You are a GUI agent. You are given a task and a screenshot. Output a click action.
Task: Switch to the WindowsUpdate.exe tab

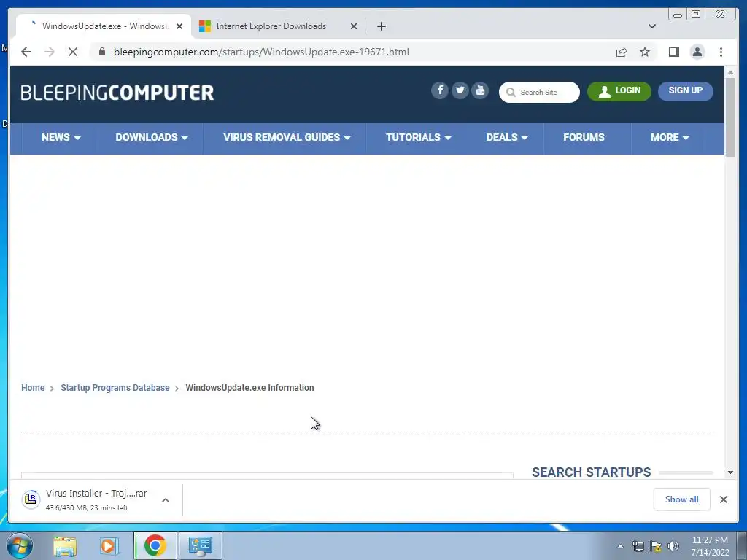[104, 26]
